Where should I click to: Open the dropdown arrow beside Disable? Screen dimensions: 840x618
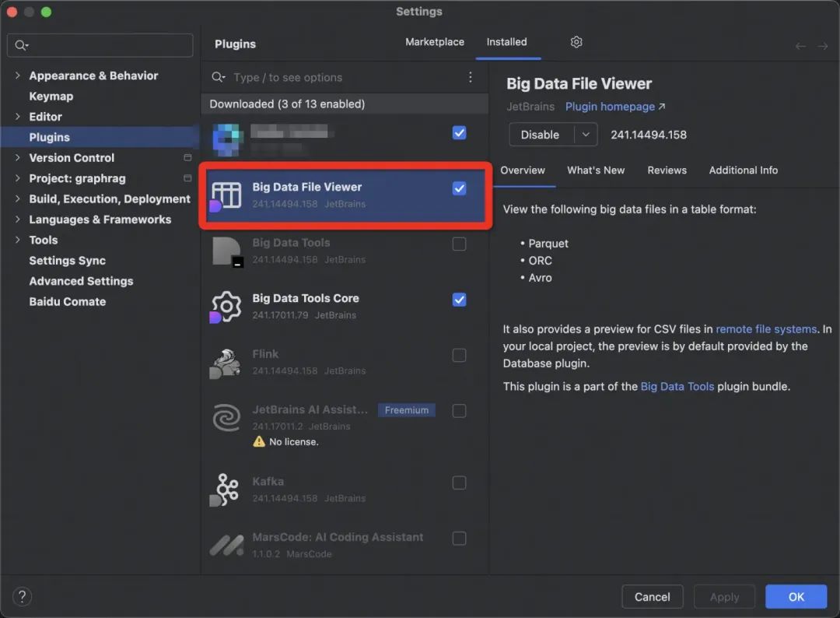tap(586, 135)
